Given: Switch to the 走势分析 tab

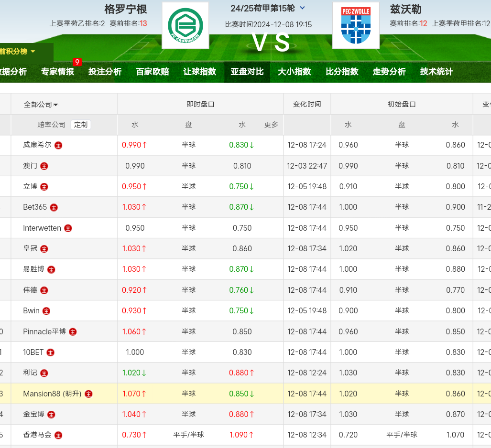Looking at the screenshot, I should [x=389, y=72].
